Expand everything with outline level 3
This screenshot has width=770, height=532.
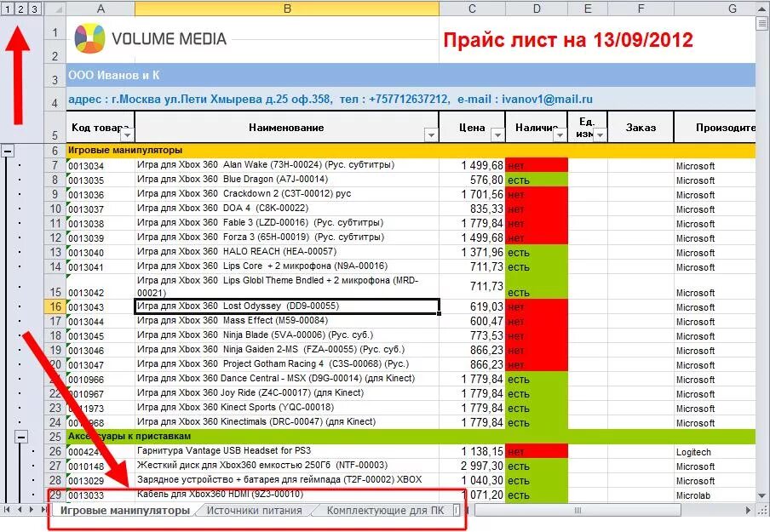click(x=34, y=9)
